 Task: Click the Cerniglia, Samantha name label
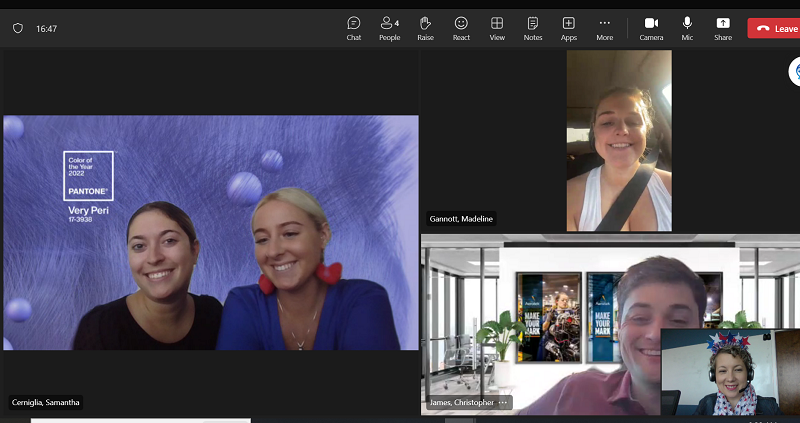[45, 403]
